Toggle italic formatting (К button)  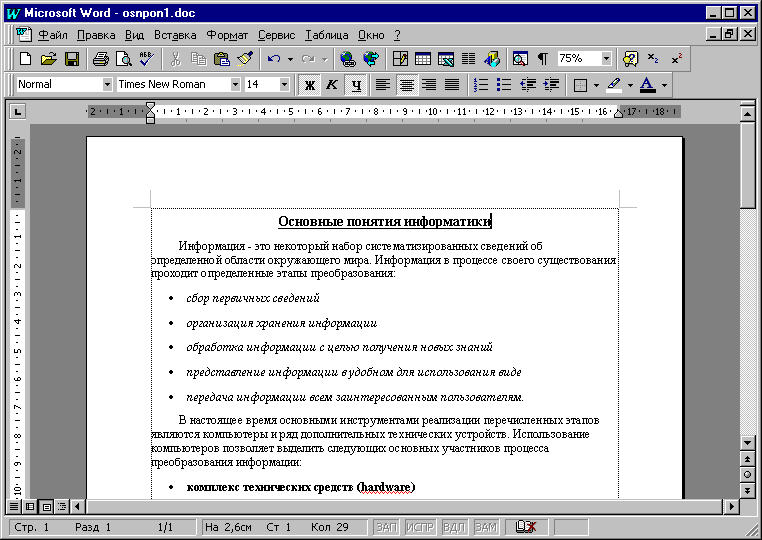pyautogui.click(x=332, y=85)
